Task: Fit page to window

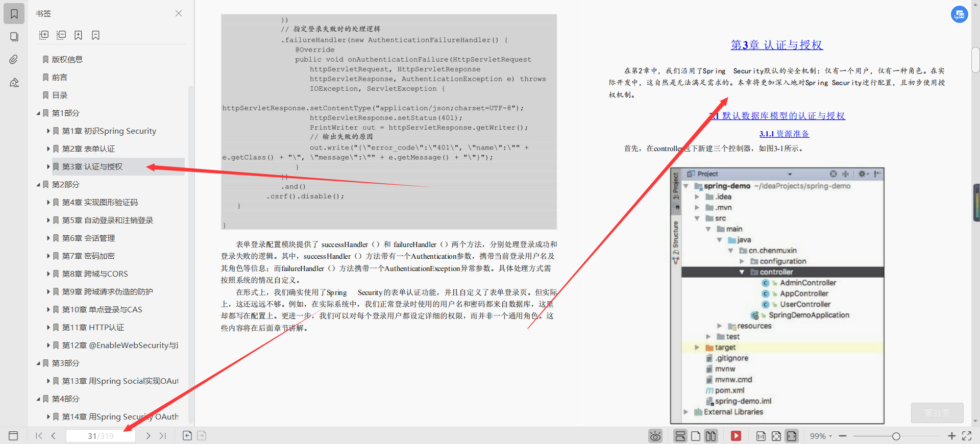Action: tap(776, 436)
